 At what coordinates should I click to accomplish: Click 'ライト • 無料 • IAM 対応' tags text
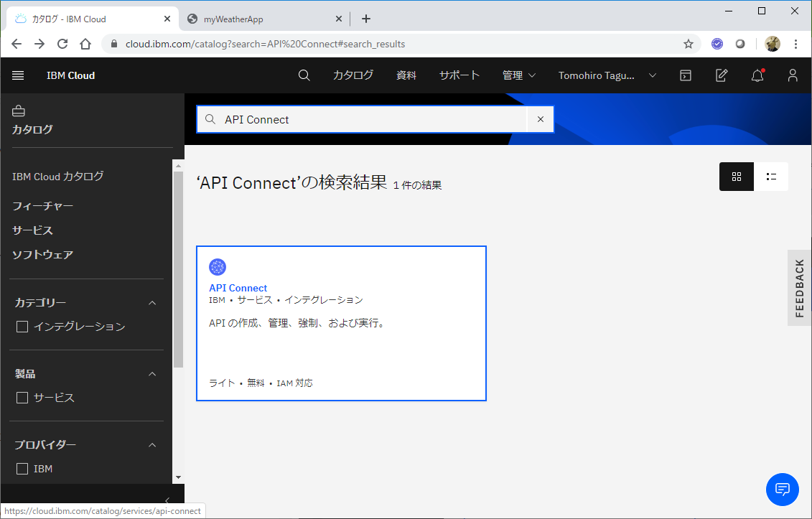point(261,383)
